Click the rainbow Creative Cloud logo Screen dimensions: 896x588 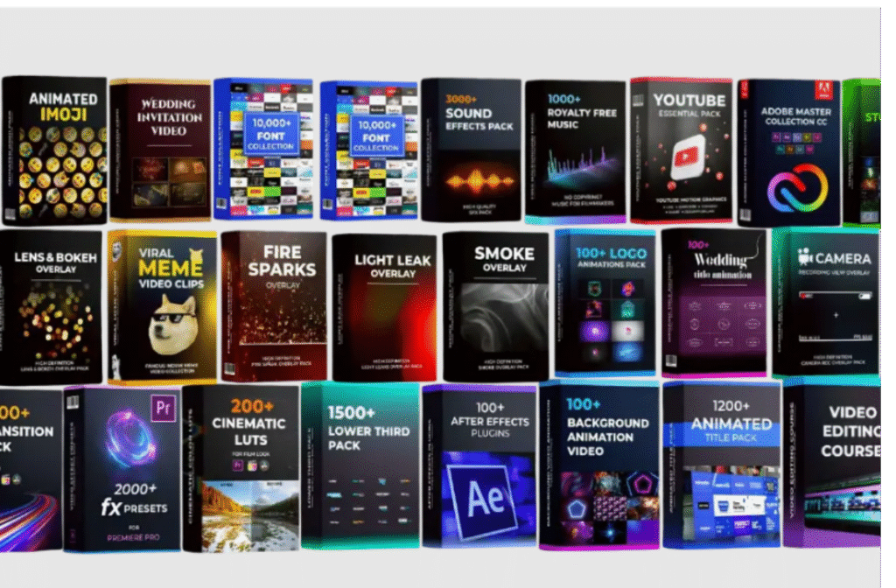(x=798, y=188)
